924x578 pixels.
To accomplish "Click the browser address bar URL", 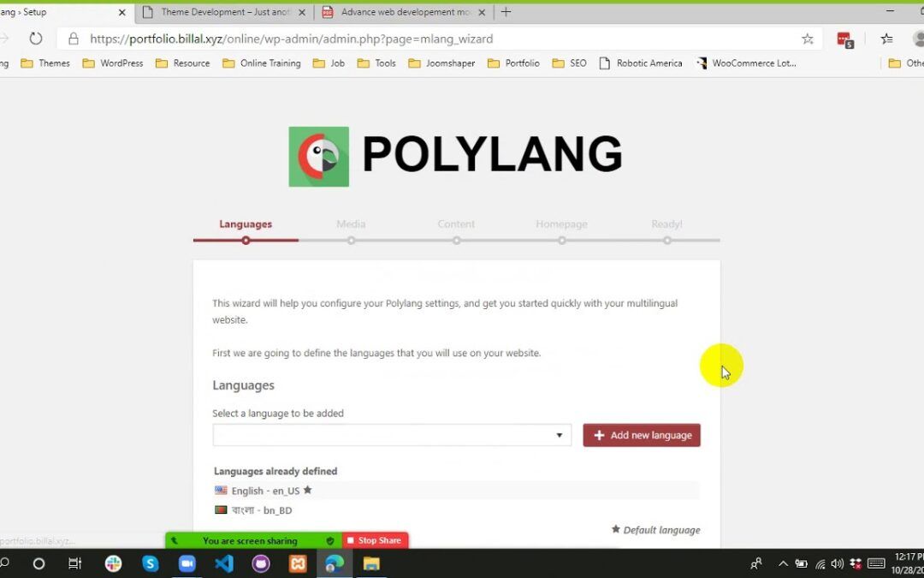I will coord(291,39).
